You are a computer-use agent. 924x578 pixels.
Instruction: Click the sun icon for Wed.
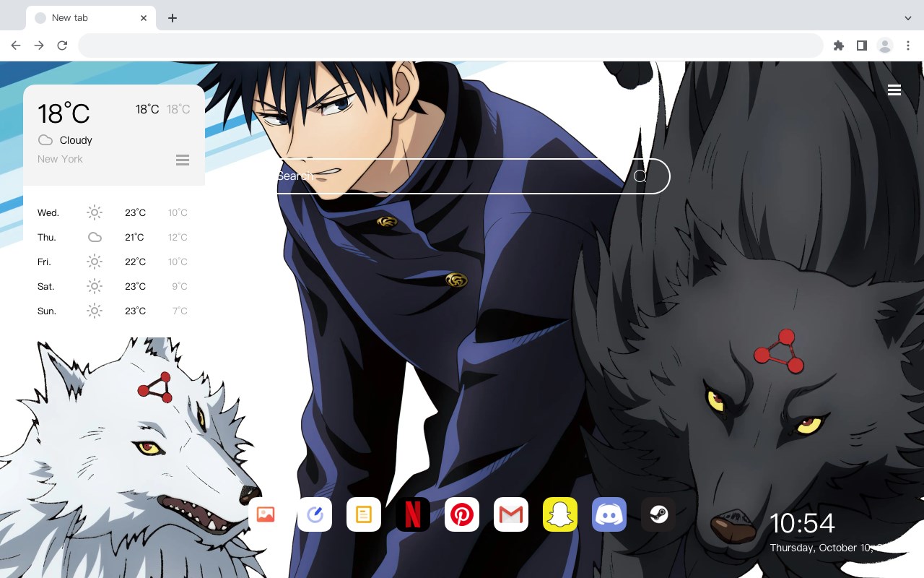(x=95, y=212)
